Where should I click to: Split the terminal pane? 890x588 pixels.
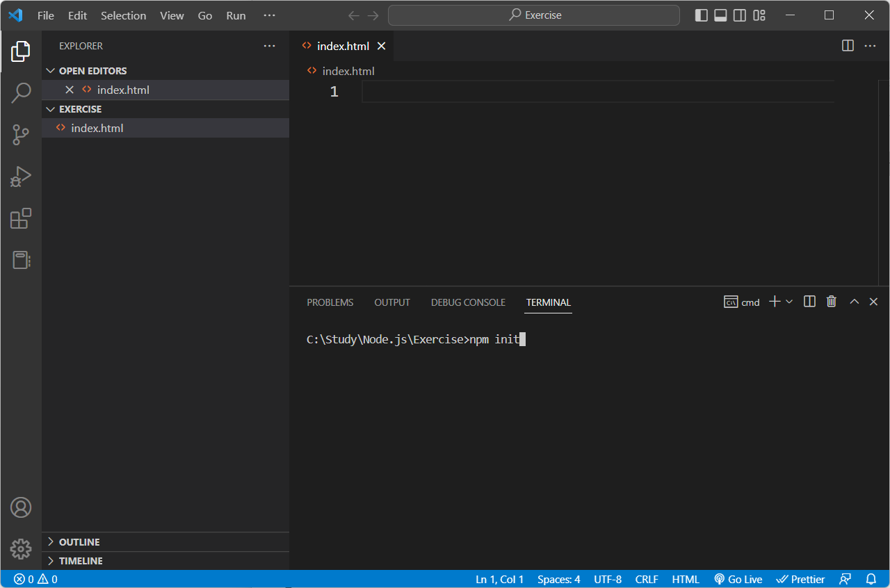click(809, 302)
